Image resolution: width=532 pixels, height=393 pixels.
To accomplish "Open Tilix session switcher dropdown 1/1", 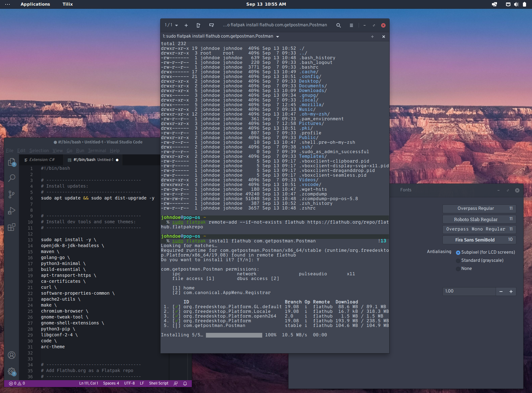I will click(171, 25).
